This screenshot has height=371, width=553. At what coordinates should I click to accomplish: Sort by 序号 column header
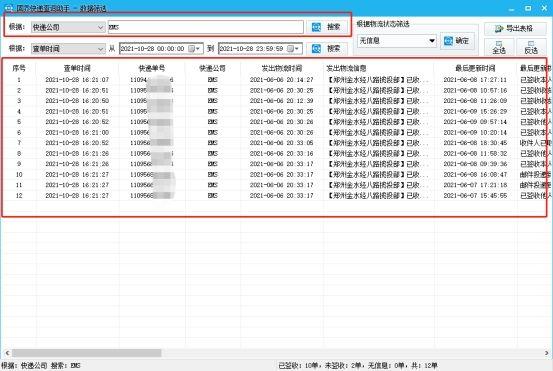tap(19, 68)
